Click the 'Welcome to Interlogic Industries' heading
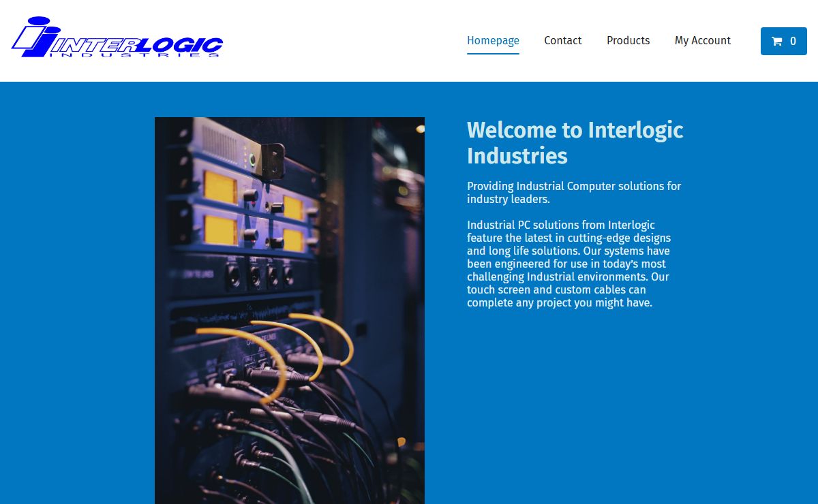The height and width of the screenshot is (504, 818). 575,142
